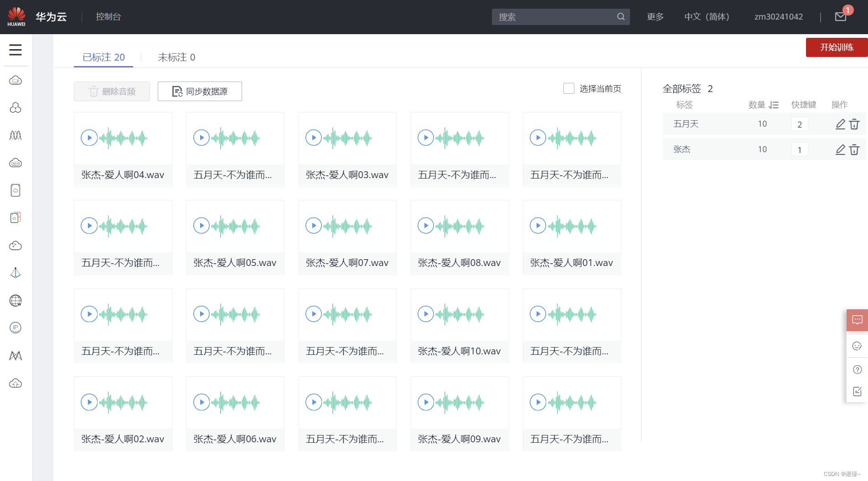Image resolution: width=868 pixels, height=481 pixels.
Task: Click the 张杰-爱人啊10.wav file name
Action: click(459, 351)
